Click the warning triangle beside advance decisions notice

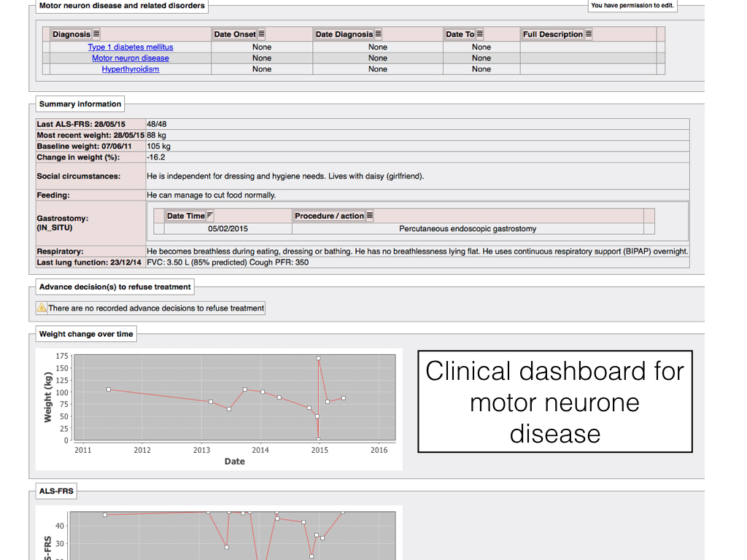tap(42, 308)
